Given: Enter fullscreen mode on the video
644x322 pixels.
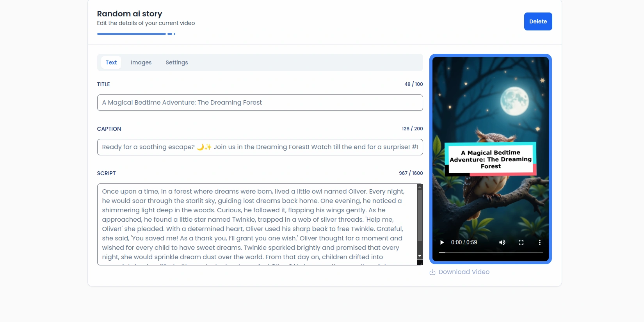Looking at the screenshot, I should [x=521, y=242].
